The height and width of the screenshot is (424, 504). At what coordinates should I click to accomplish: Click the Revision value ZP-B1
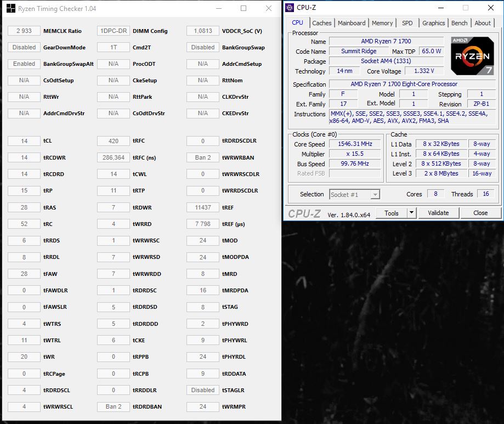[x=481, y=104]
